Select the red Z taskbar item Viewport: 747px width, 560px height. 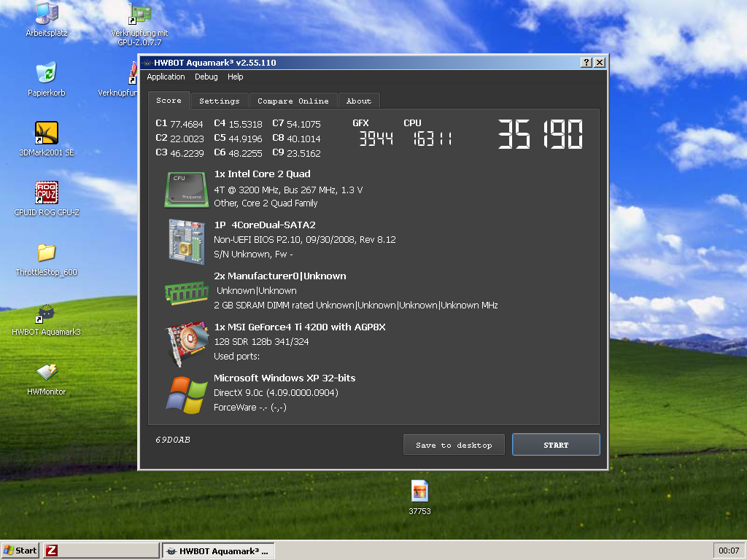101,551
